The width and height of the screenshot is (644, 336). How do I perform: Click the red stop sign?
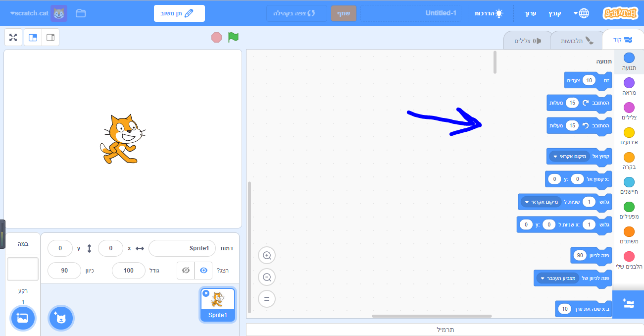coord(215,37)
